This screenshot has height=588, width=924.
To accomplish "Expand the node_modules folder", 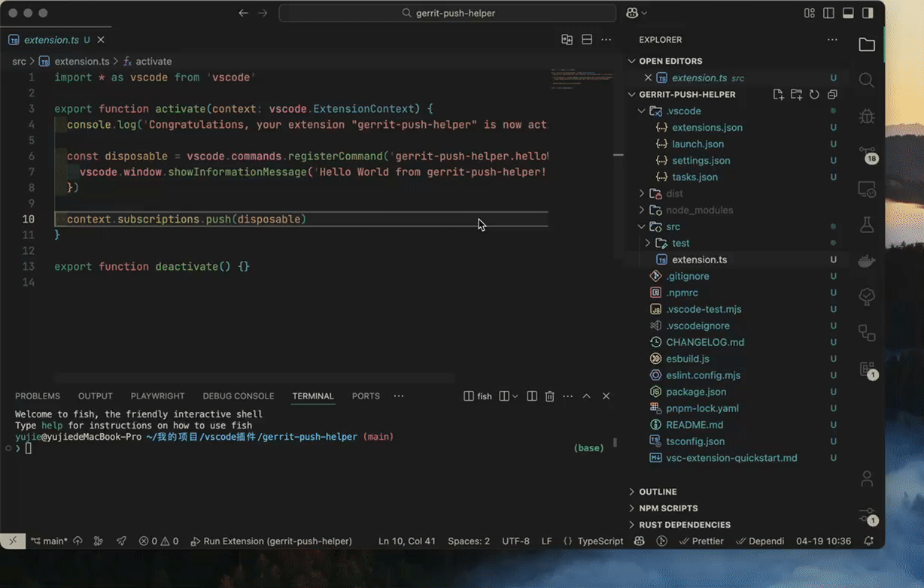I will pyautogui.click(x=641, y=211).
